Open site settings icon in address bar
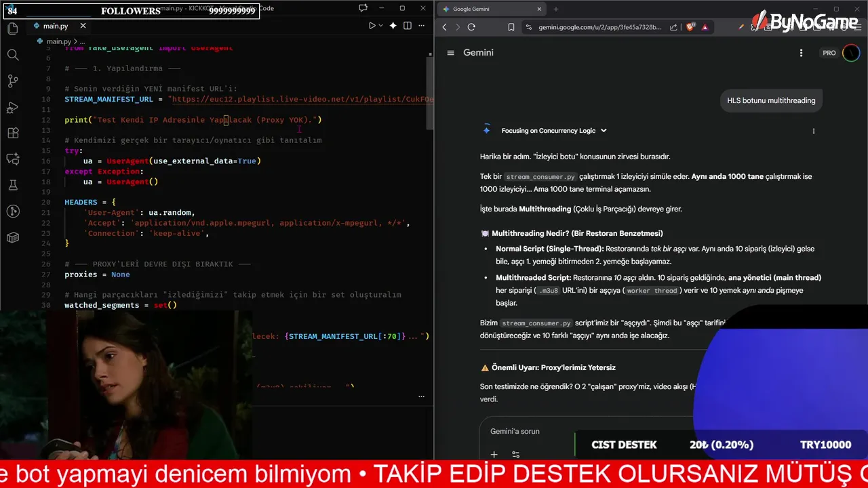This screenshot has height=488, width=868. click(x=529, y=27)
